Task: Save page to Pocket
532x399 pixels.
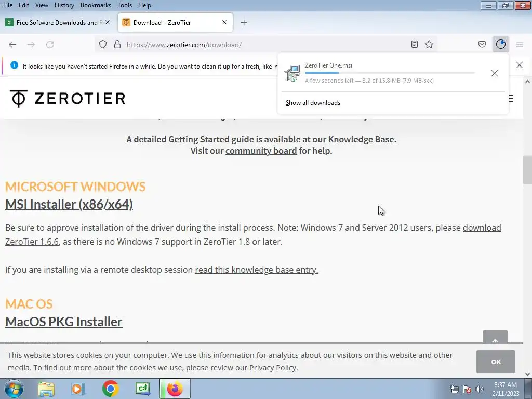Action: click(482, 44)
